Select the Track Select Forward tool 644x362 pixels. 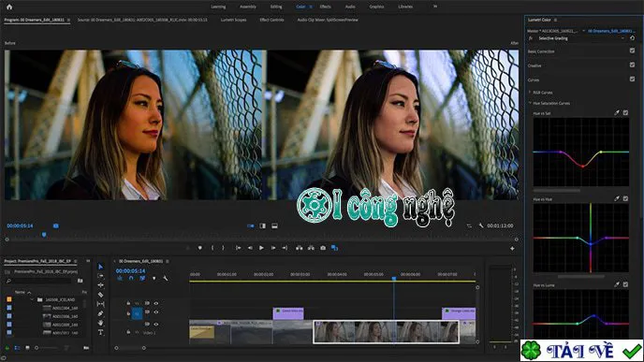[101, 276]
